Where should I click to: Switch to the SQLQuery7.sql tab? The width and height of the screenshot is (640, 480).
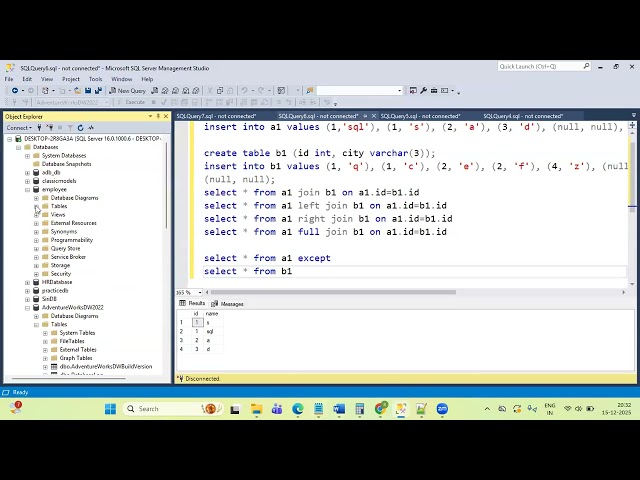coord(216,116)
